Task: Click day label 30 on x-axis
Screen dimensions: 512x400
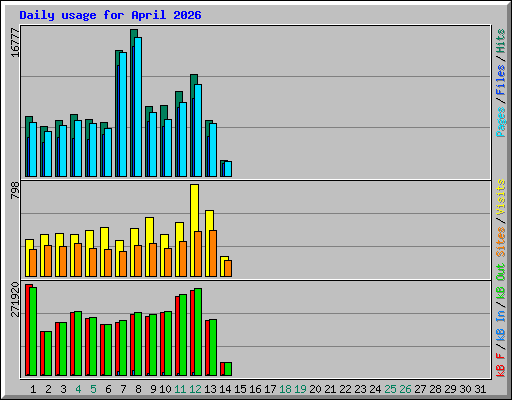Action: pos(465,389)
